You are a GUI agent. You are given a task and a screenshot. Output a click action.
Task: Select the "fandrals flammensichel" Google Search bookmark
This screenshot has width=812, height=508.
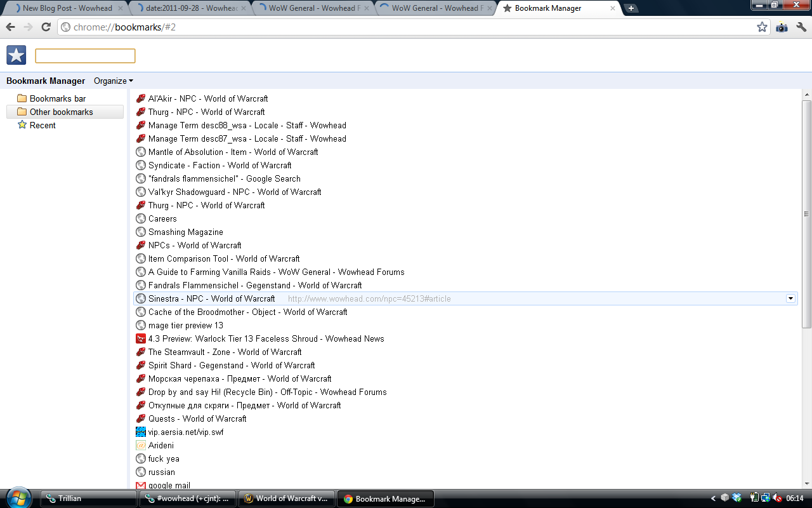(466, 178)
